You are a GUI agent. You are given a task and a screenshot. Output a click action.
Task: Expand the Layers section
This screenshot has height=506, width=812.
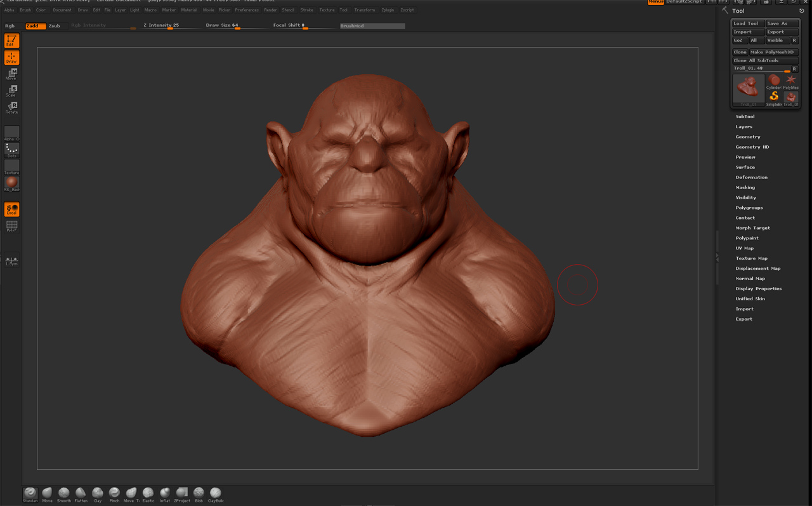(x=743, y=127)
